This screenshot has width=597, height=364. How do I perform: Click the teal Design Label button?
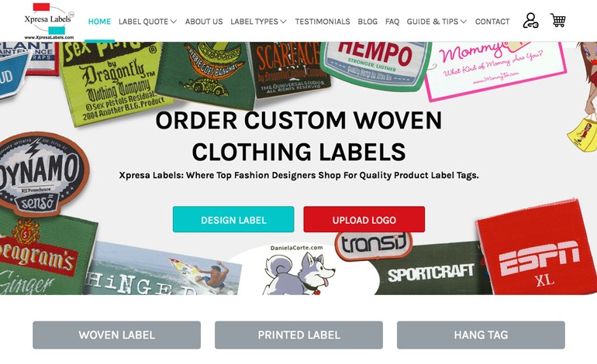[x=233, y=219]
